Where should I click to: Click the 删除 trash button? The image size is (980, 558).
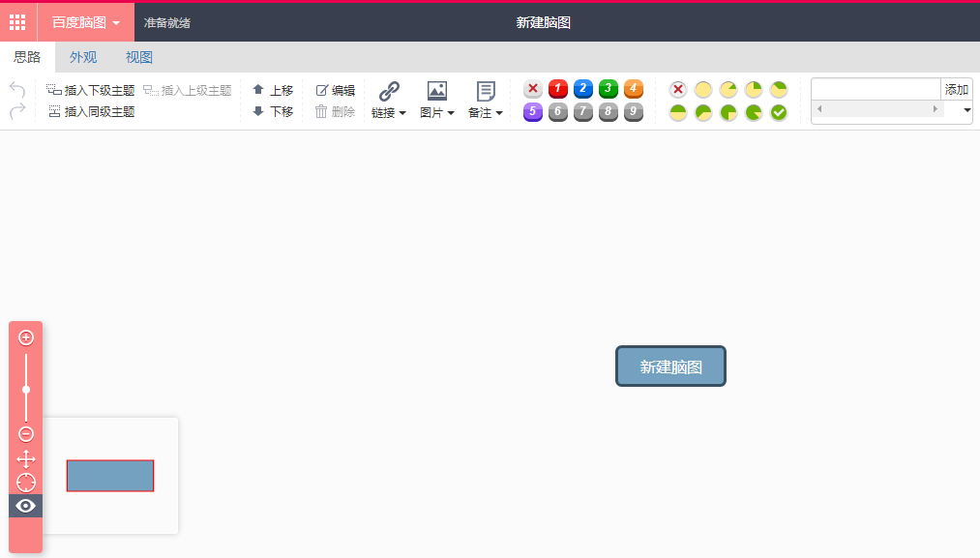click(335, 112)
